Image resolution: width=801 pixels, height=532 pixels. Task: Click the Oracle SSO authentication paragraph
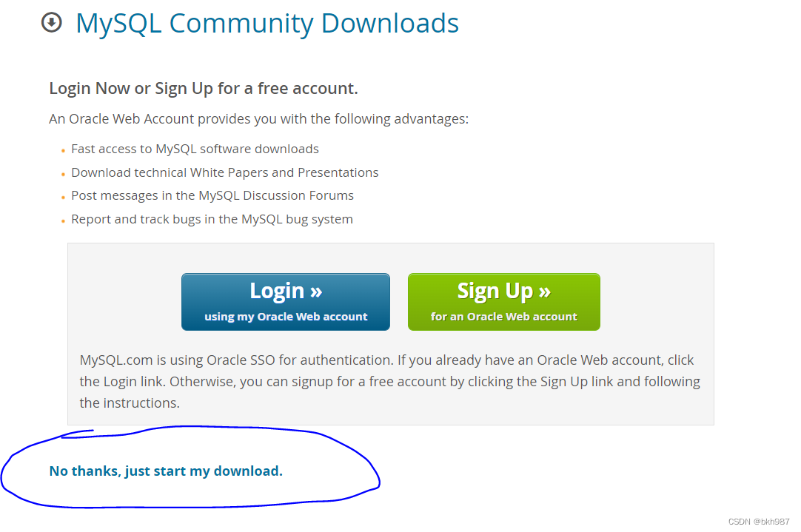(x=389, y=381)
